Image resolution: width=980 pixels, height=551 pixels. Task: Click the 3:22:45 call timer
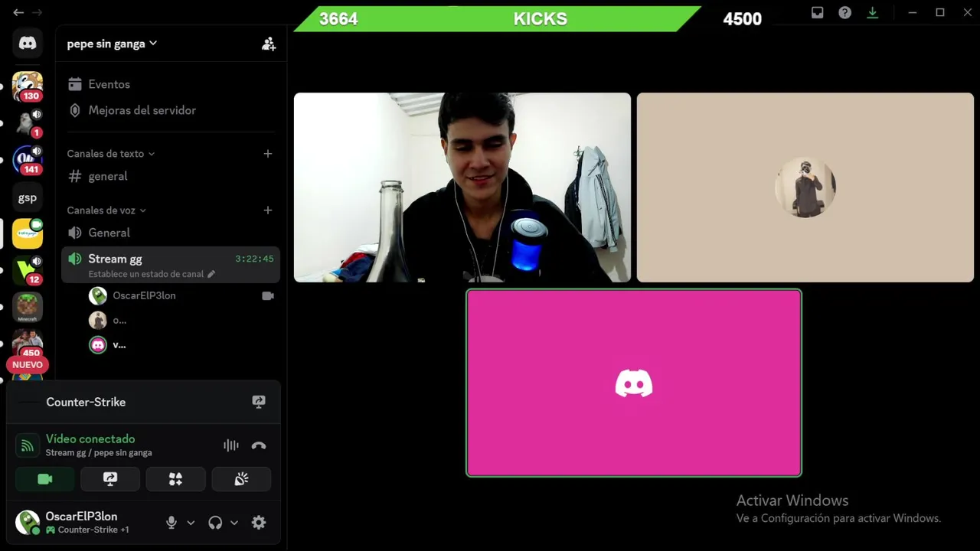coord(254,259)
